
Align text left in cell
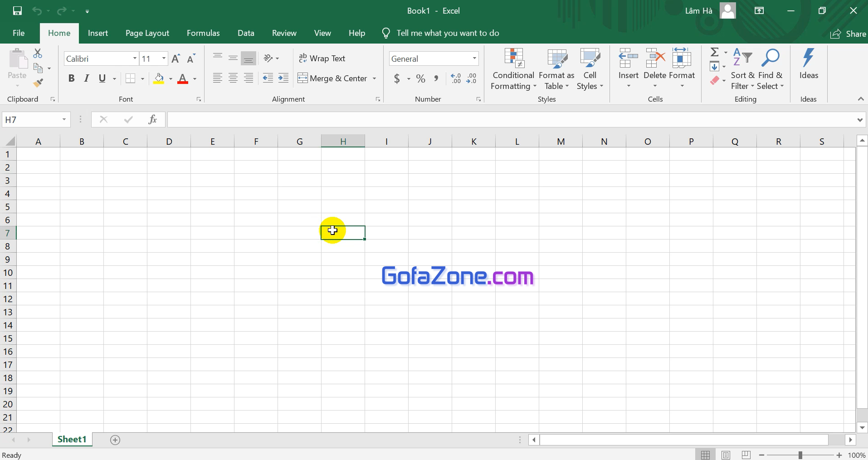(x=218, y=78)
